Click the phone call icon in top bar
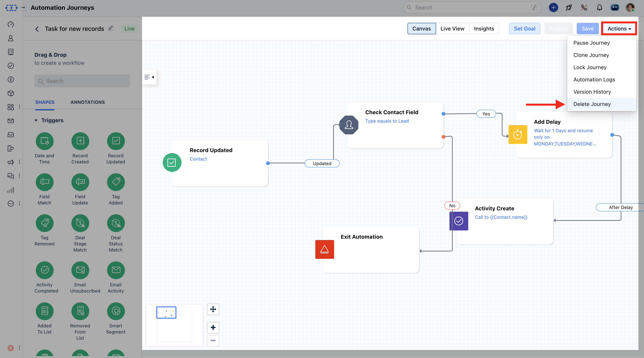 point(584,8)
